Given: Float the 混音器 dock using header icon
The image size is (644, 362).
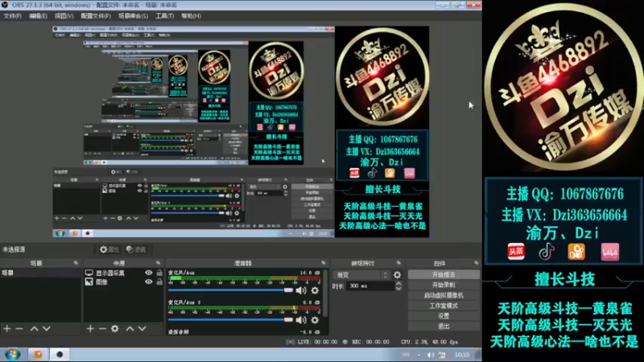Looking at the screenshot, I should [x=324, y=263].
